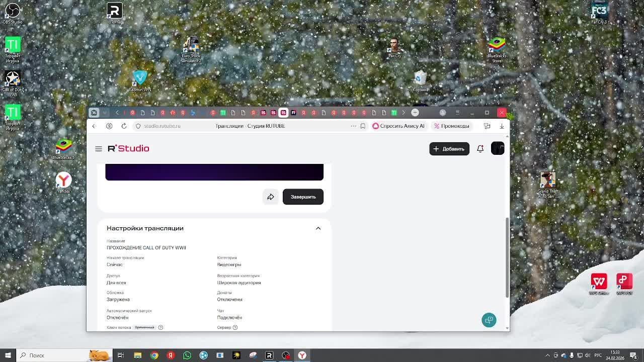Open Промокоды button
644x362 pixels.
452,126
